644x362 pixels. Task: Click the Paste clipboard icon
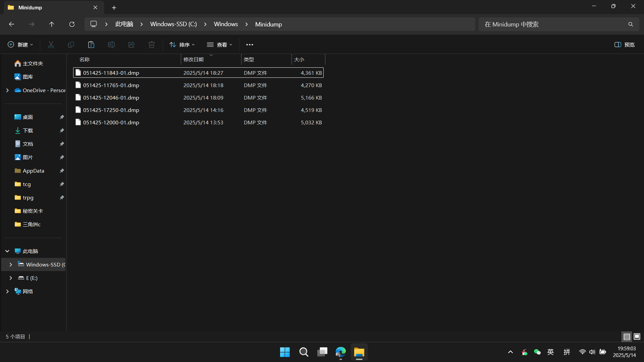tap(91, 45)
